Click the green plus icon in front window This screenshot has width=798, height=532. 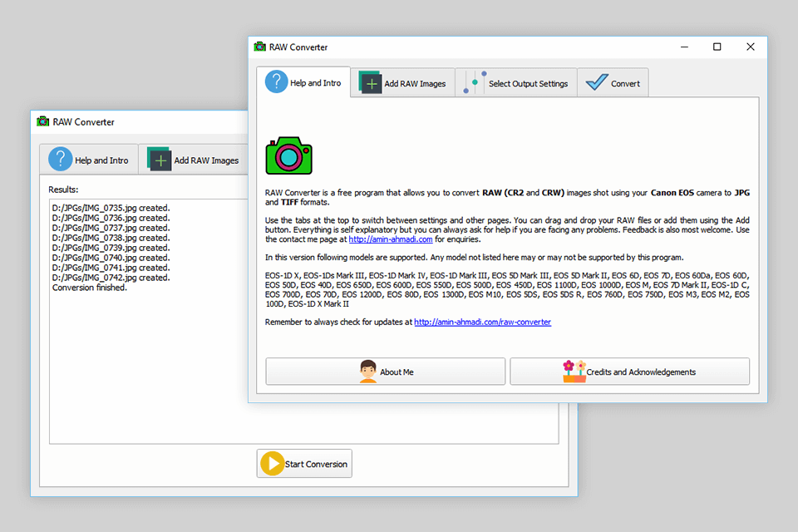point(370,83)
